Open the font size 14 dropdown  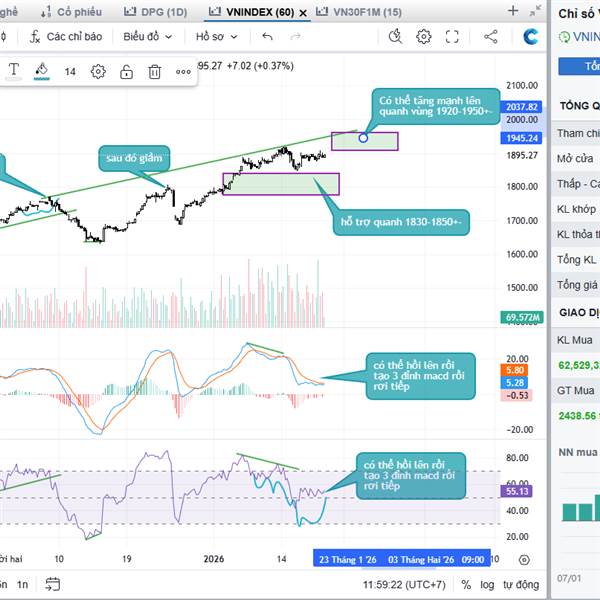[x=70, y=72]
